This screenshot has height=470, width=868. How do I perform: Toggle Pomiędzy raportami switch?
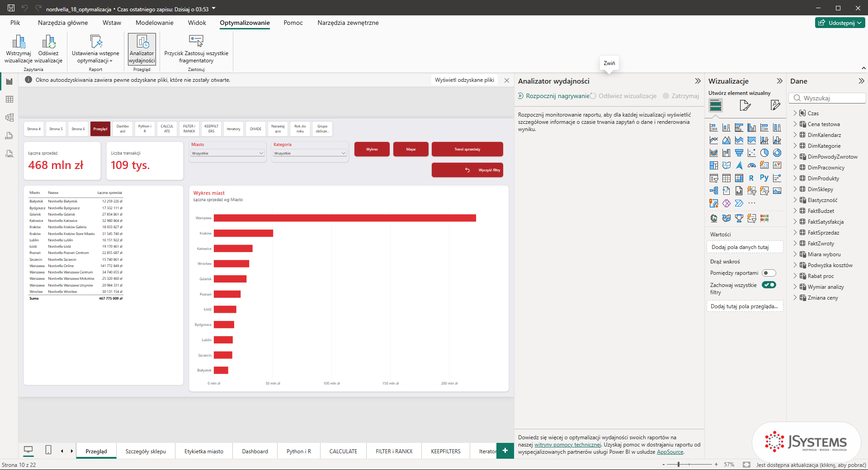tap(769, 273)
